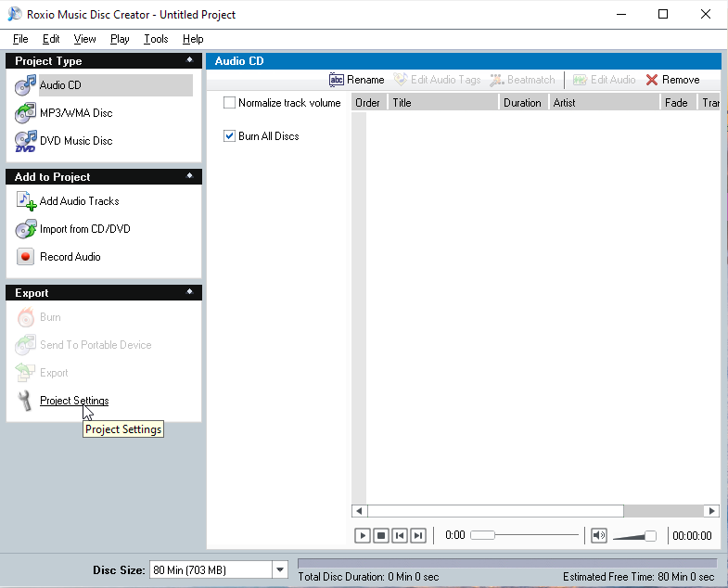This screenshot has height=588, width=728.
Task: Click the Remove toolbar button
Action: point(672,80)
